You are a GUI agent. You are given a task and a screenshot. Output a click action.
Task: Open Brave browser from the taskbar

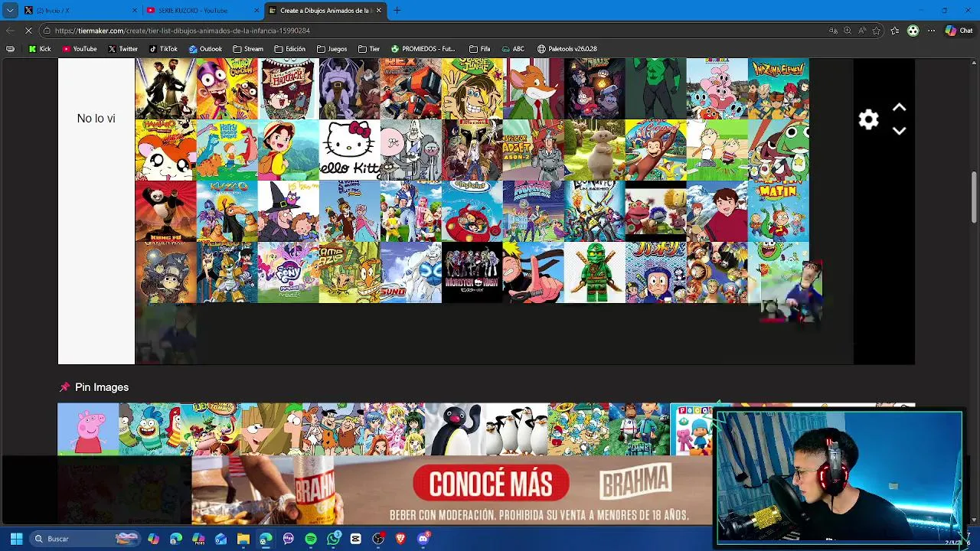pyautogui.click(x=400, y=539)
